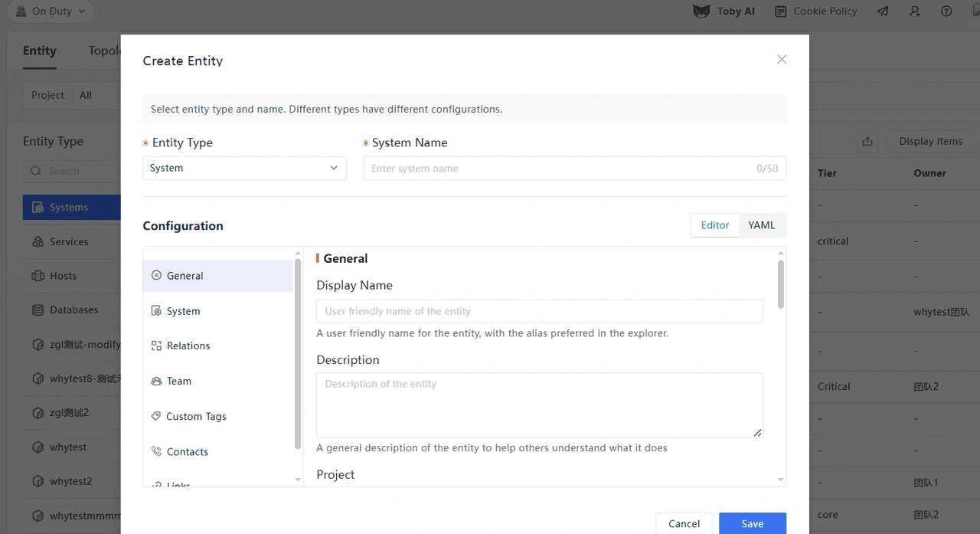
Task: Click the user account icon
Action: 915,11
